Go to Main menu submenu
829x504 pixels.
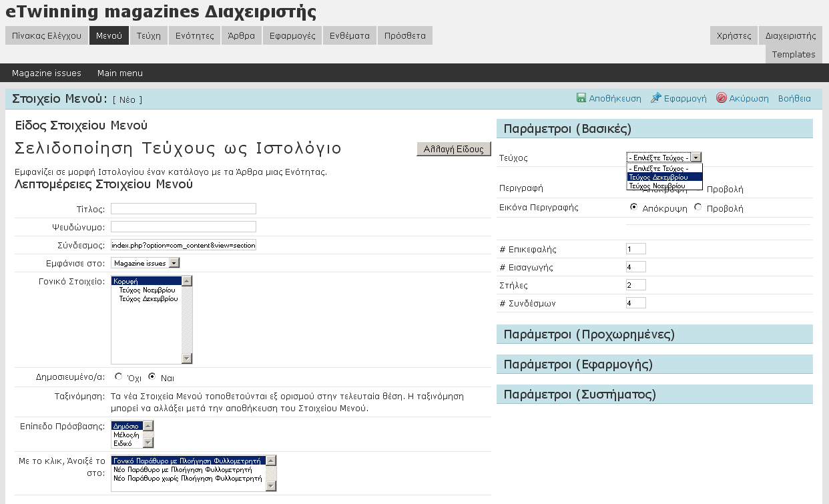[120, 73]
